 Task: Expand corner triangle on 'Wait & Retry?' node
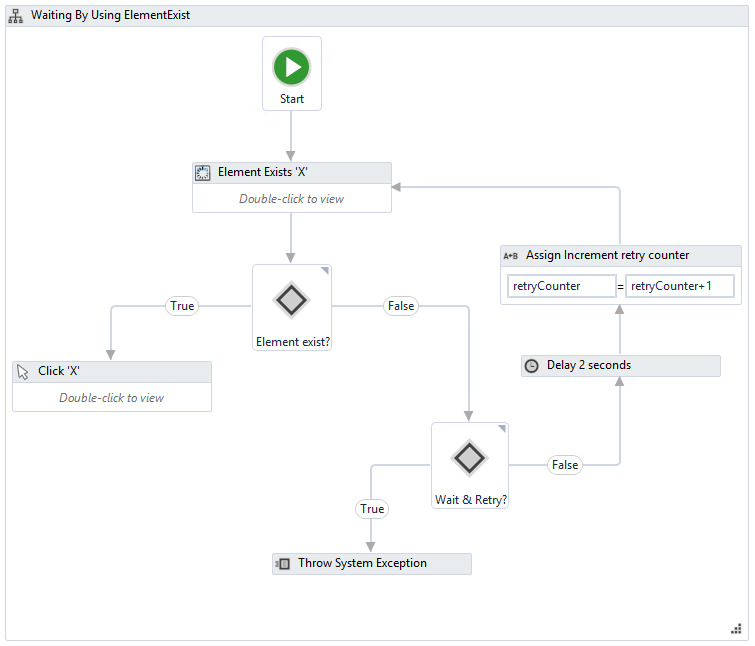(503, 429)
